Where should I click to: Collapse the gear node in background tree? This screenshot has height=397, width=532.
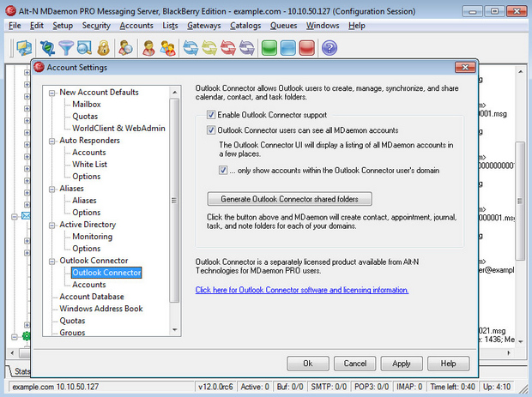point(15,337)
